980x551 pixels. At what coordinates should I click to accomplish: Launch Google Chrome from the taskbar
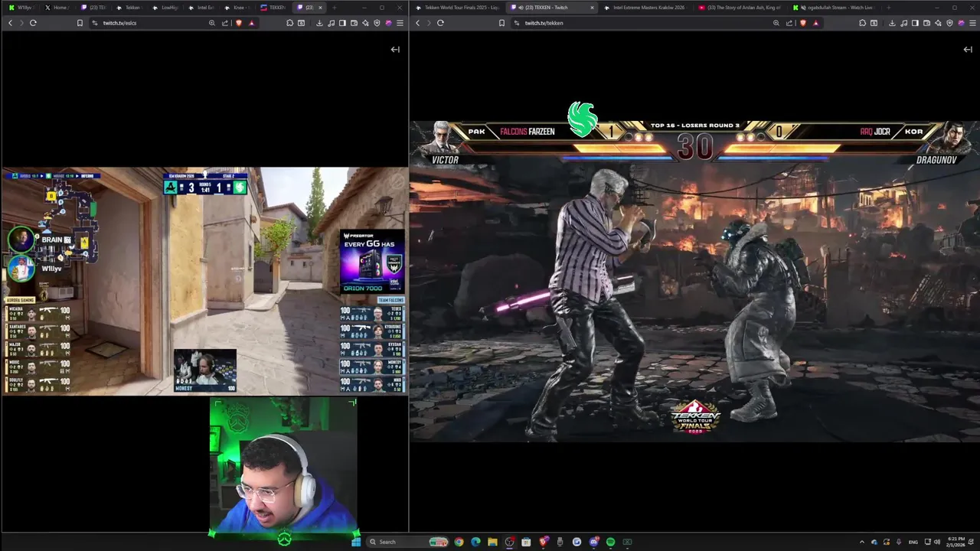pyautogui.click(x=459, y=542)
